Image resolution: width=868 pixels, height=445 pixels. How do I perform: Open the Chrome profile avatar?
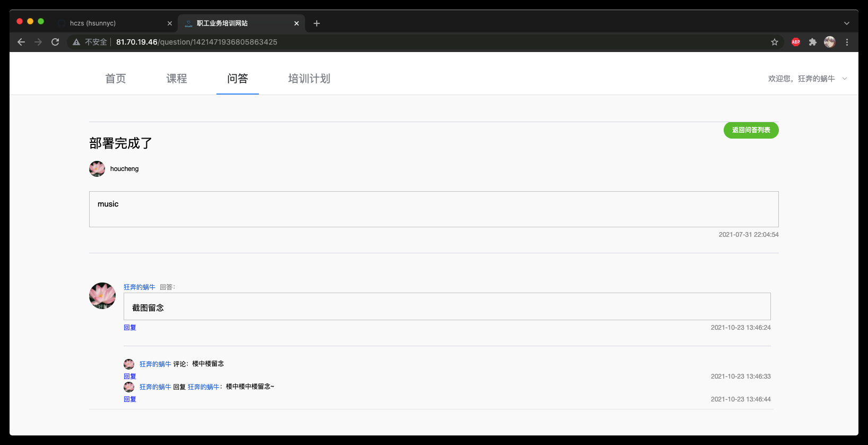(x=830, y=42)
